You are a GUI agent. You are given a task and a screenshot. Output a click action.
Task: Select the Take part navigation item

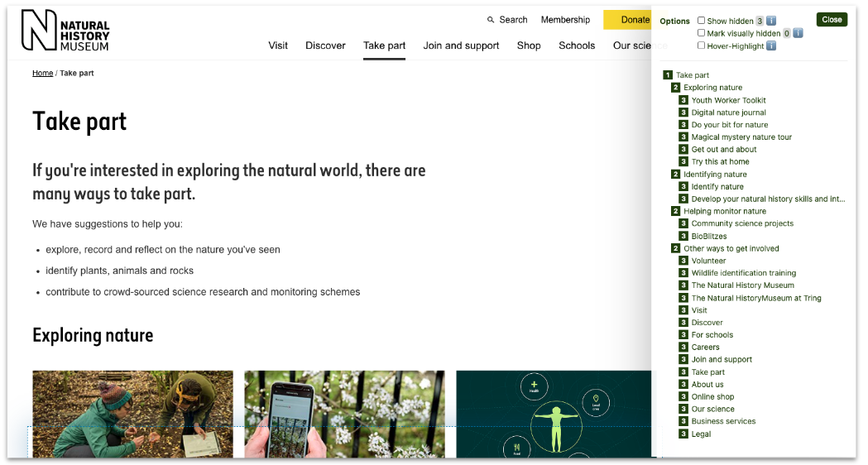pyautogui.click(x=384, y=46)
